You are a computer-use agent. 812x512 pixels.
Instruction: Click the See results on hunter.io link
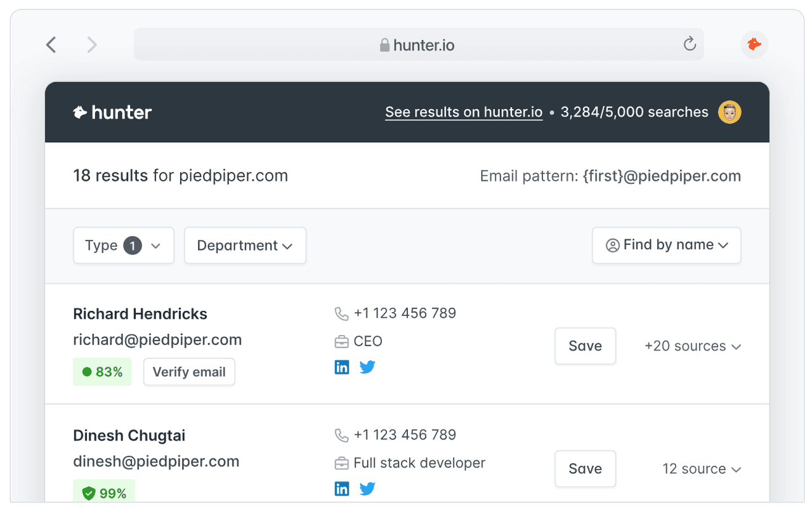464,112
